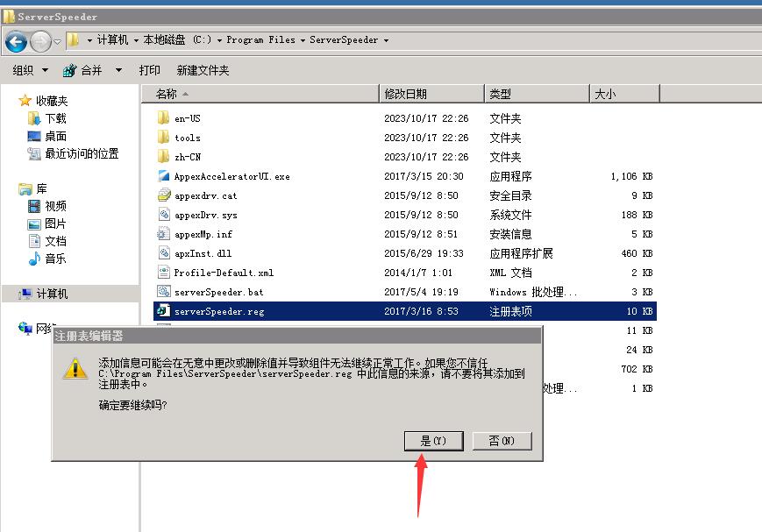Screen dimensions: 762x532
Task: Click the 合并 registry icon in toolbar
Action: coord(69,70)
